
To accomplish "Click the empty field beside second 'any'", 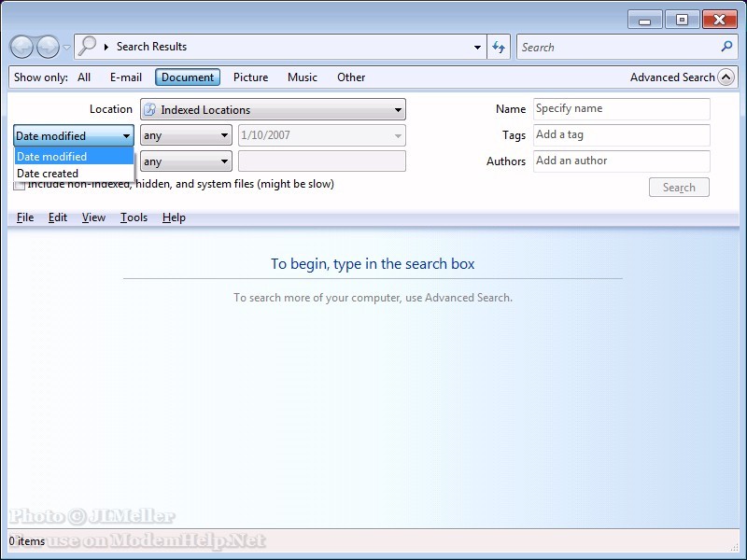I will (322, 161).
